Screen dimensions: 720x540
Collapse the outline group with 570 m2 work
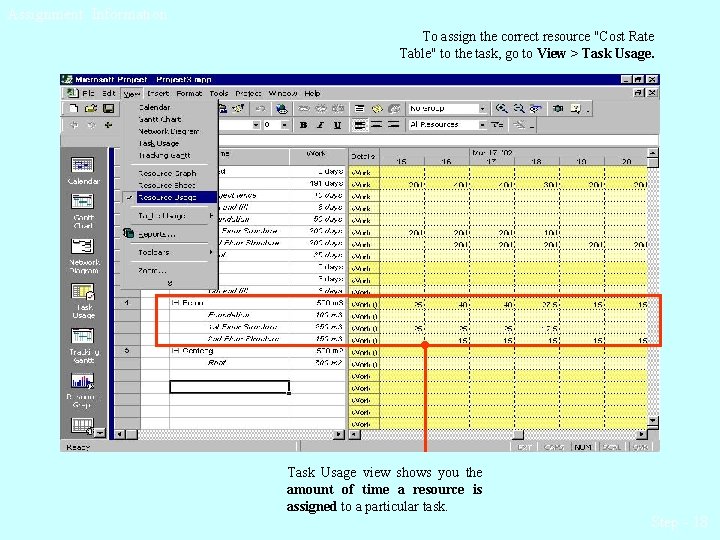(x=175, y=350)
